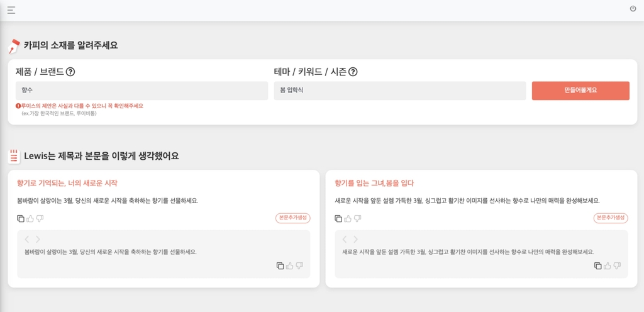Image resolution: width=644 pixels, height=312 pixels.
Task: Go to next body text in first card
Action: tap(38, 239)
